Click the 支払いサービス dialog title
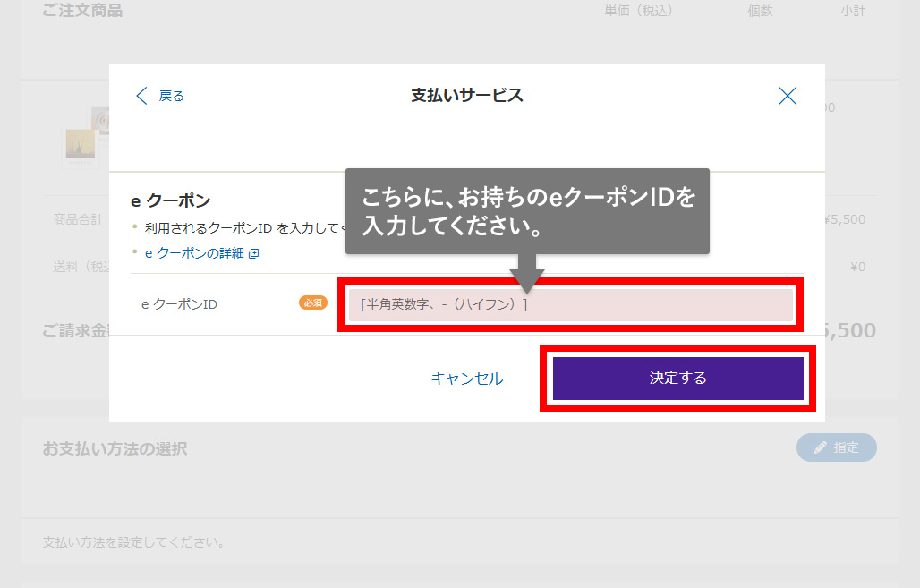This screenshot has height=588, width=920. [x=467, y=95]
